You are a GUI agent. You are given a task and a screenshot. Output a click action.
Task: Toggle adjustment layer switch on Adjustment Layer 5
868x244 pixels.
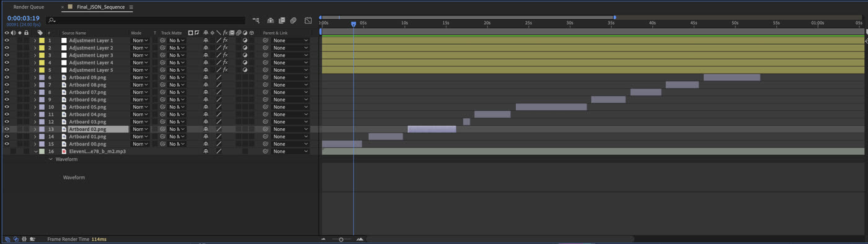click(245, 70)
